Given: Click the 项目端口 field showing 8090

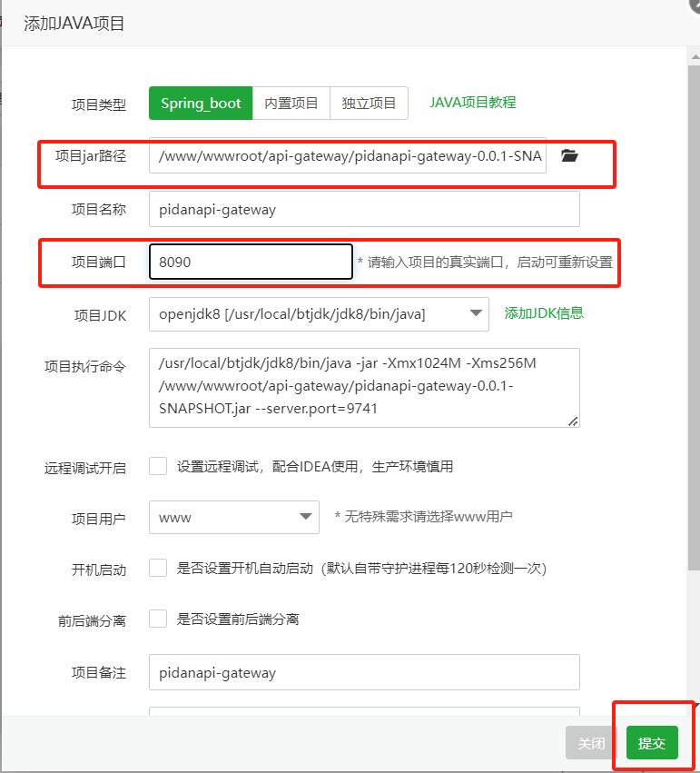Looking at the screenshot, I should coord(250,262).
